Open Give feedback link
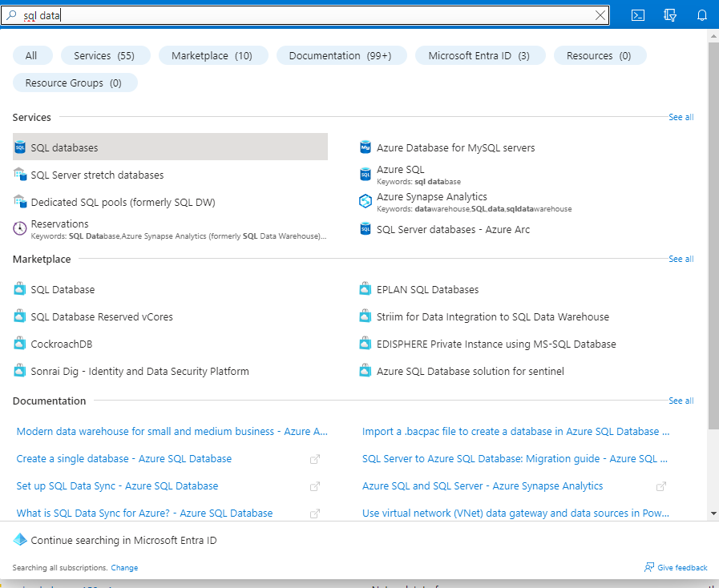Viewport: 719px width, 588px height. (682, 567)
